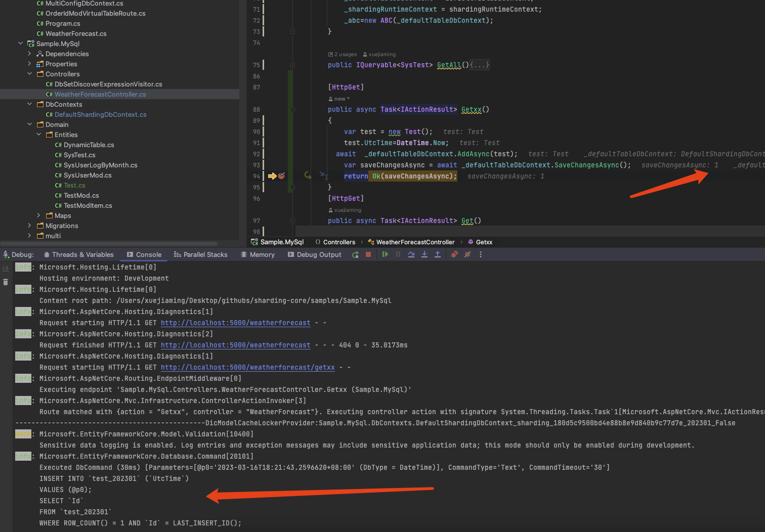Open more debug options via kebab menu

click(x=480, y=254)
